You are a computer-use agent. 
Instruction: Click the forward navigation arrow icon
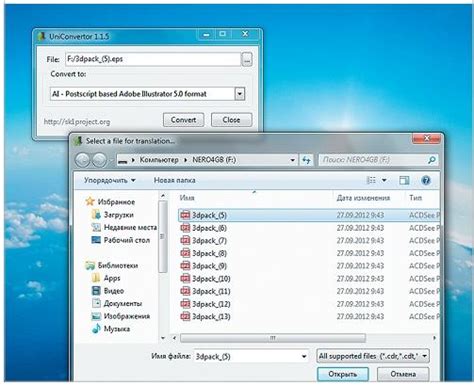pos(99,160)
